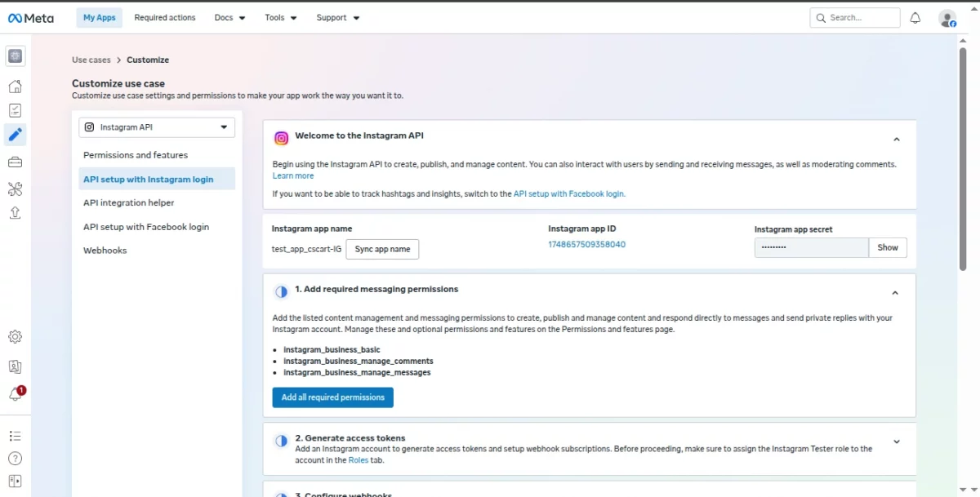Select API integration helper
The image size is (980, 497).
pos(129,203)
